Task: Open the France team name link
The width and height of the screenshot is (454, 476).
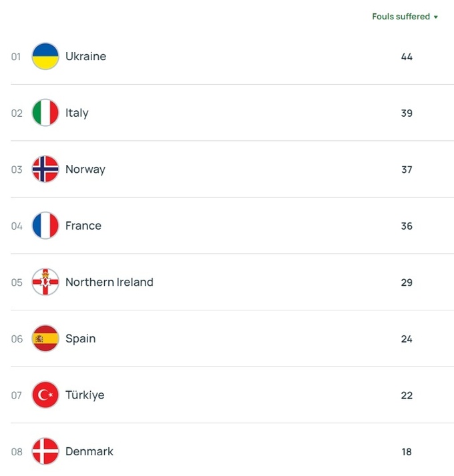Action: click(x=83, y=226)
